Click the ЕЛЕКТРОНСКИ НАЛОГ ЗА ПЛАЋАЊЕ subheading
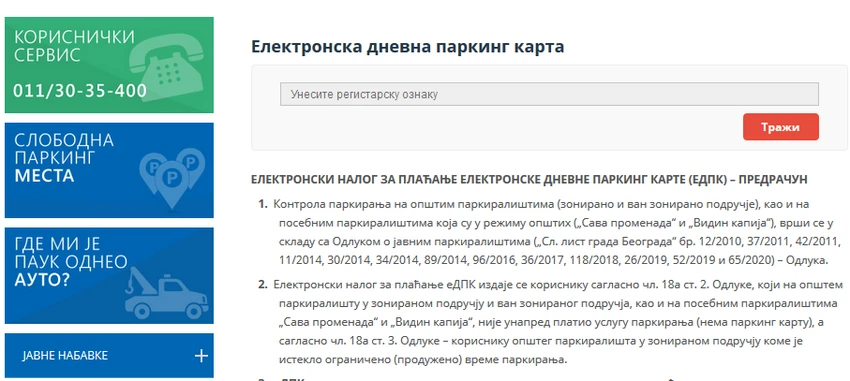The image size is (850, 381). [x=529, y=179]
